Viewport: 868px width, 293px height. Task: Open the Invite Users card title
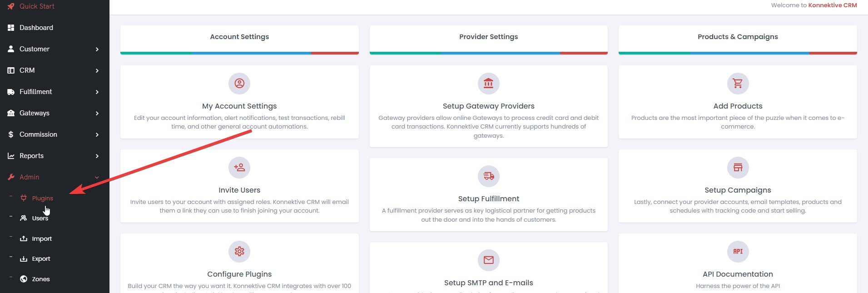coord(239,190)
